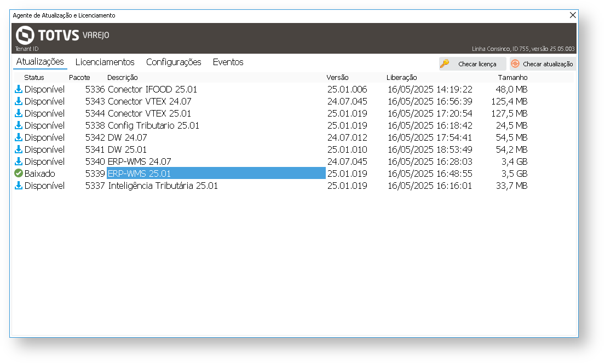605x364 pixels.
Task: Select the Conector VTEX 24.07 description
Action: tap(149, 101)
